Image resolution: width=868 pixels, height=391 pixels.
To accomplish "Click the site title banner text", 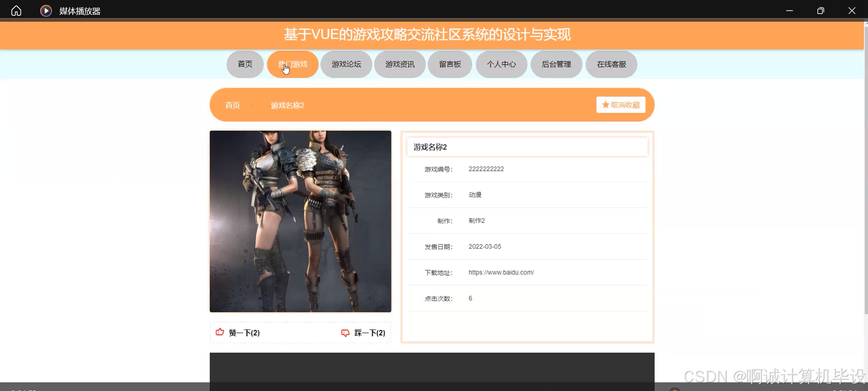I will (x=427, y=34).
